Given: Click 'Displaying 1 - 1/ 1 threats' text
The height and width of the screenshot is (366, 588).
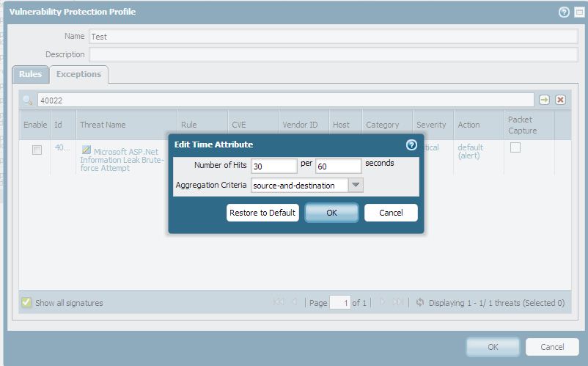Looking at the screenshot, I should click(x=496, y=303).
